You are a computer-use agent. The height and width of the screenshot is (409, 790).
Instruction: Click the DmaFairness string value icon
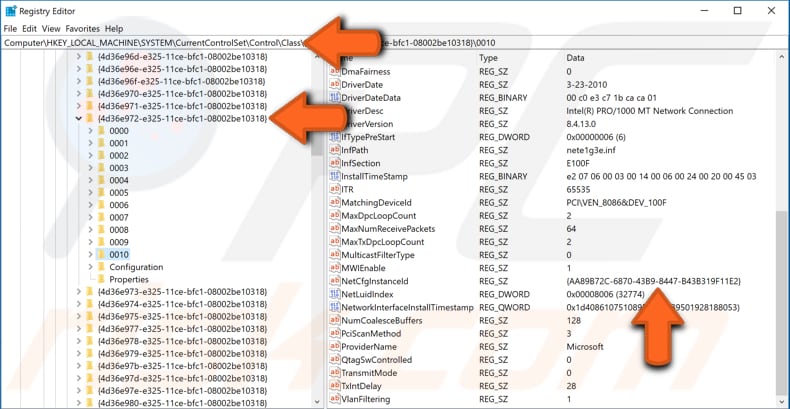335,72
